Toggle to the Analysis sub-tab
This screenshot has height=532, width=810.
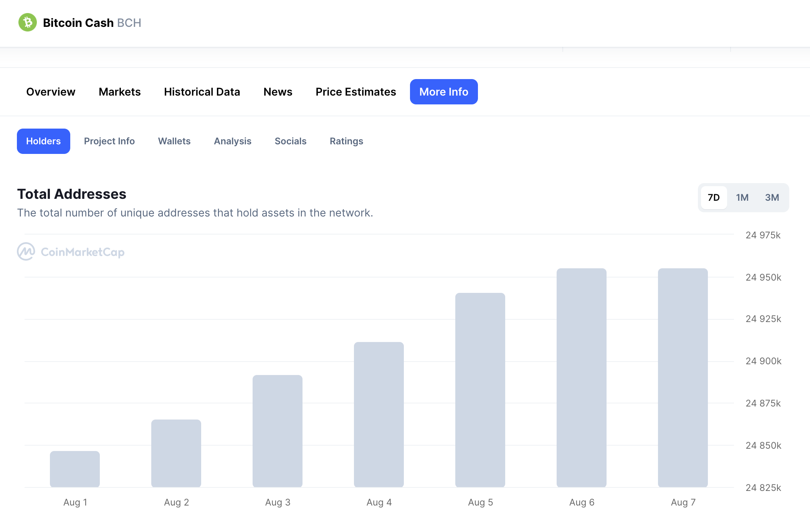pos(233,141)
